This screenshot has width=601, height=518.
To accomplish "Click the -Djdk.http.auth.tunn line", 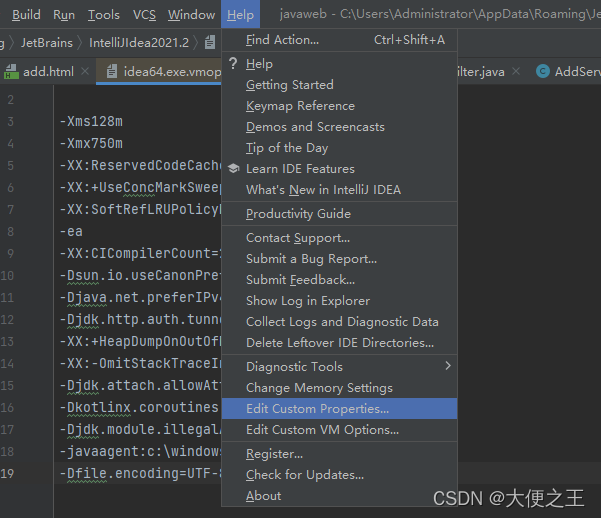I will pyautogui.click(x=140, y=320).
